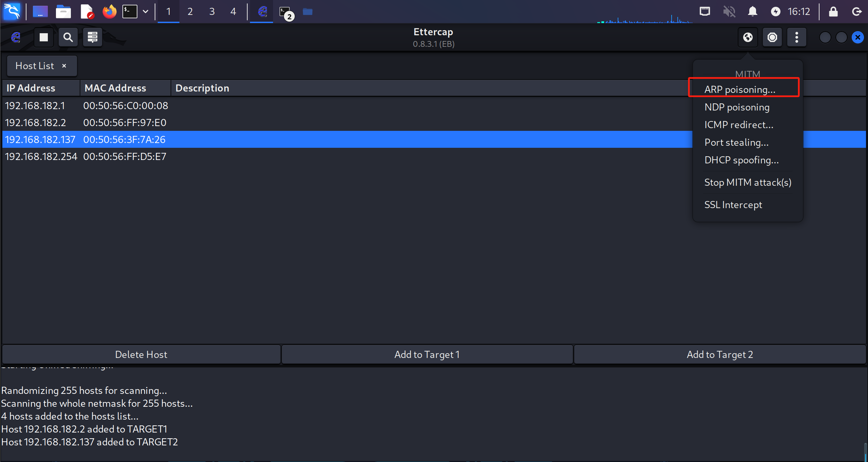Open the terminal emulator from taskbar
868x462 pixels.
click(130, 12)
